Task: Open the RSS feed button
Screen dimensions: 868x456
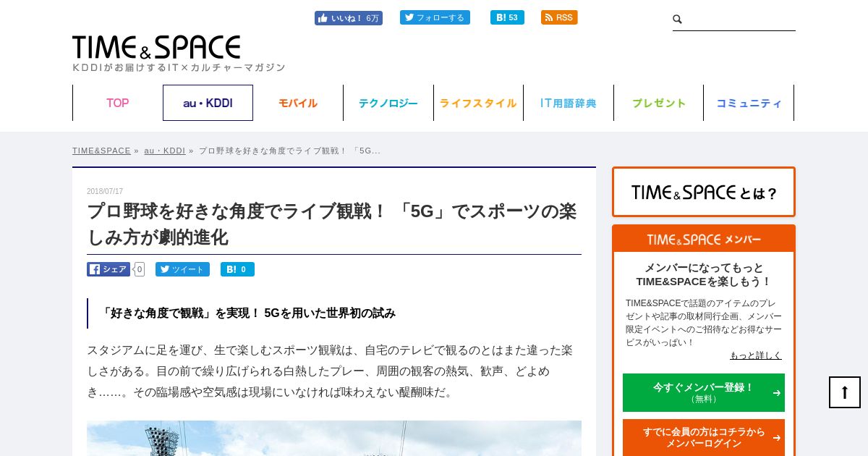Action: pos(559,17)
